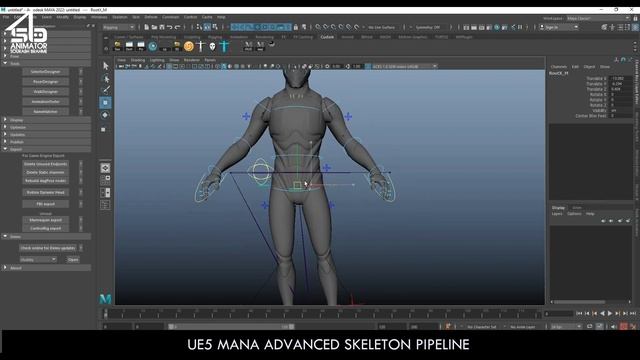640x360 pixels.
Task: Launch PoseDesigner tool
Action: tap(46, 82)
